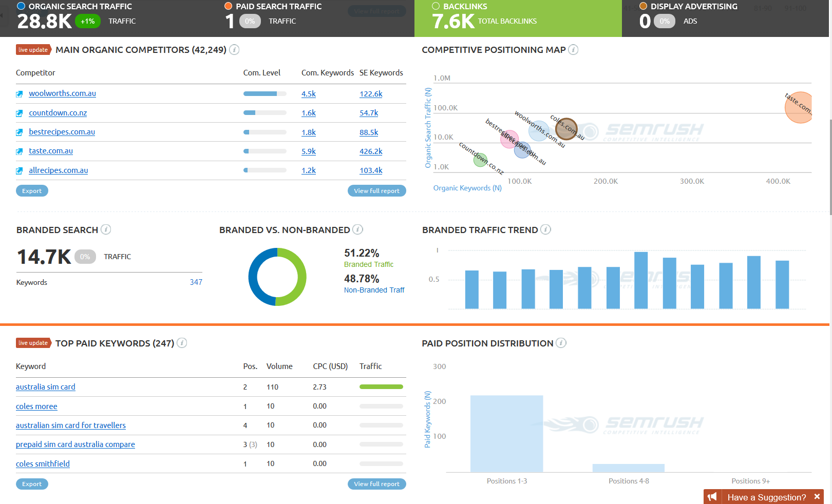This screenshot has height=504, width=832.
Task: Click info icon for Branded Traffic Trend
Action: tap(546, 229)
